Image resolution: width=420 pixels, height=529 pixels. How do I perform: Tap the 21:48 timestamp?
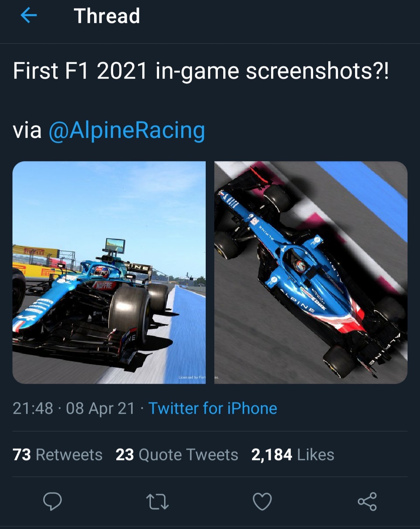pos(33,408)
